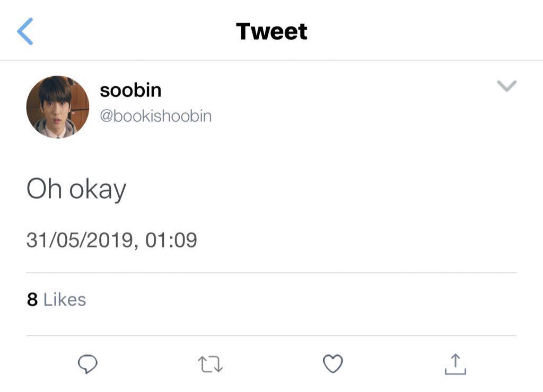
Task: Click the retweet arrows icon
Action: (x=210, y=364)
